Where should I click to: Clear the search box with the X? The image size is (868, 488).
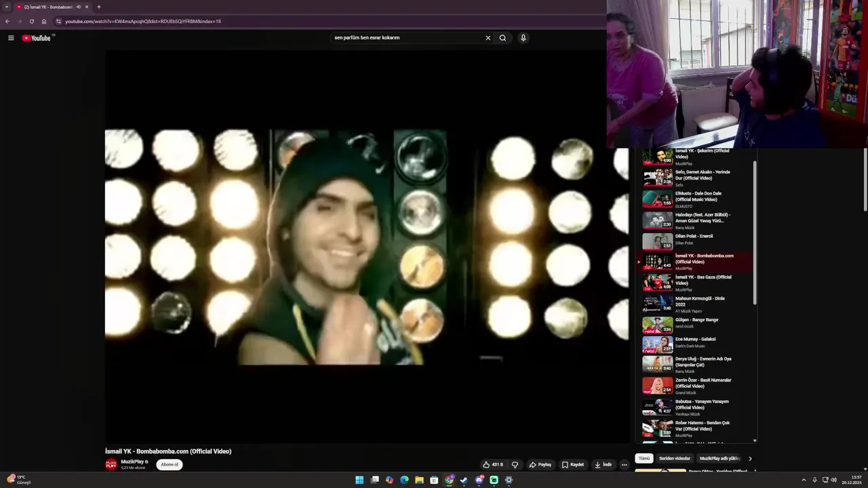point(488,38)
